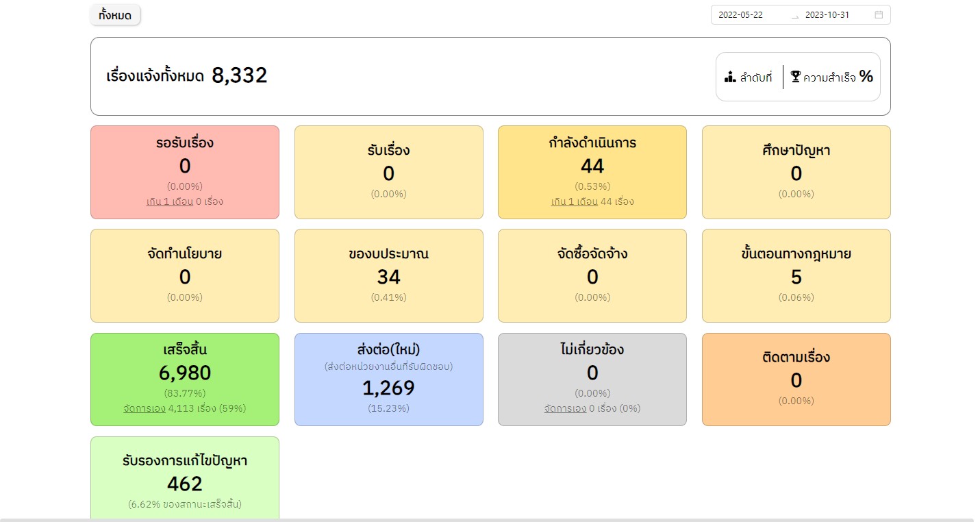Click the ranking podium icon
The width and height of the screenshot is (980, 522).
tap(730, 77)
